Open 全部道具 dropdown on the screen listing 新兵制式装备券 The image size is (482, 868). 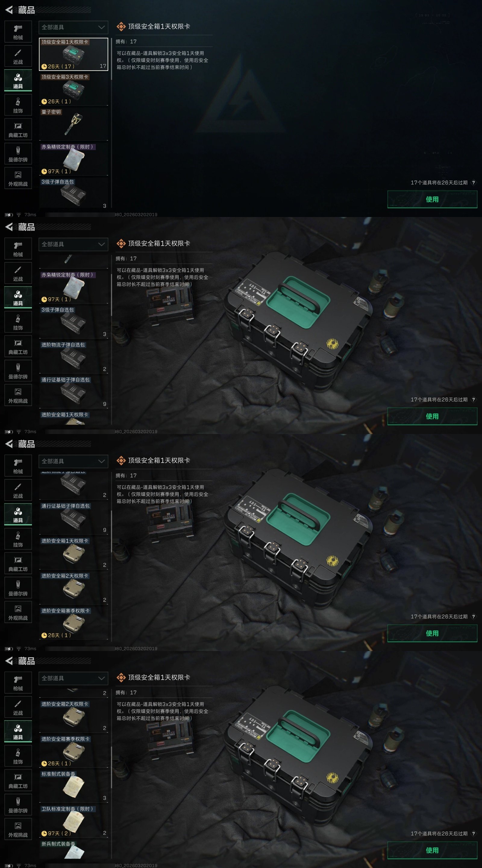(x=74, y=678)
